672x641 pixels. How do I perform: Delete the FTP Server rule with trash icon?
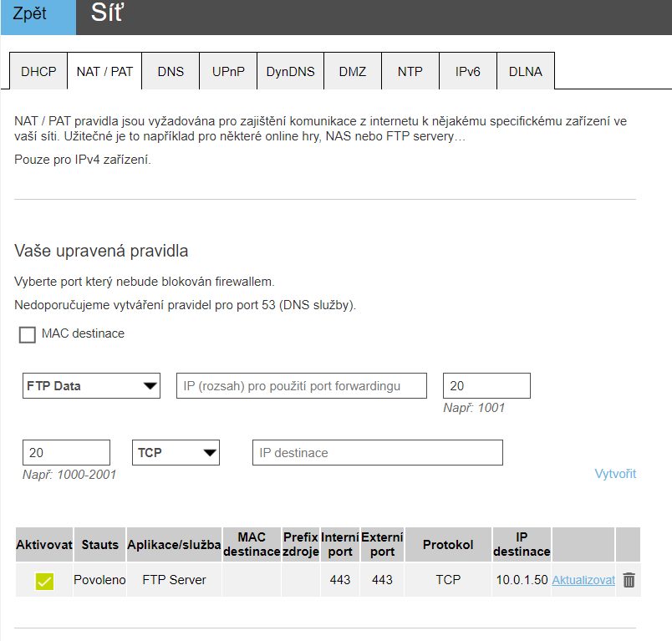pos(629,580)
